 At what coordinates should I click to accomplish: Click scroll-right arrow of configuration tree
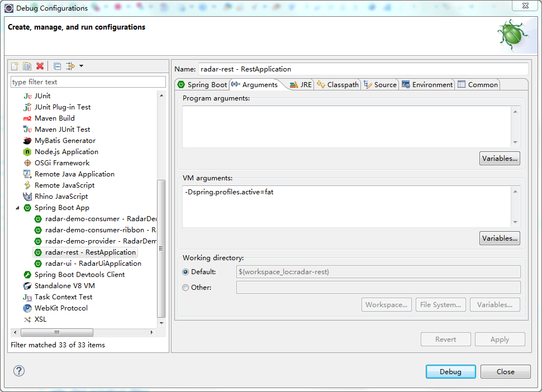152,333
